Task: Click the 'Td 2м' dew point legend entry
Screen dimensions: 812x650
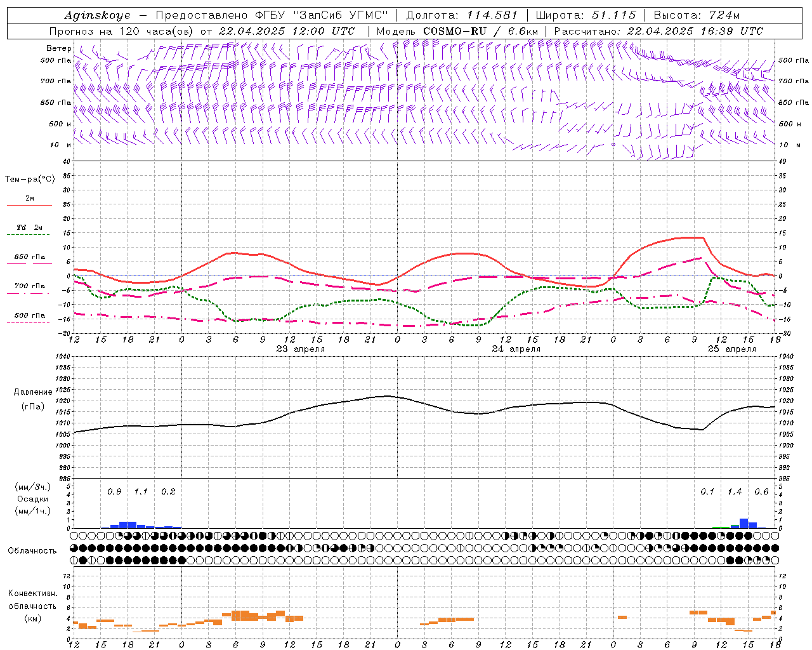Action: click(29, 227)
